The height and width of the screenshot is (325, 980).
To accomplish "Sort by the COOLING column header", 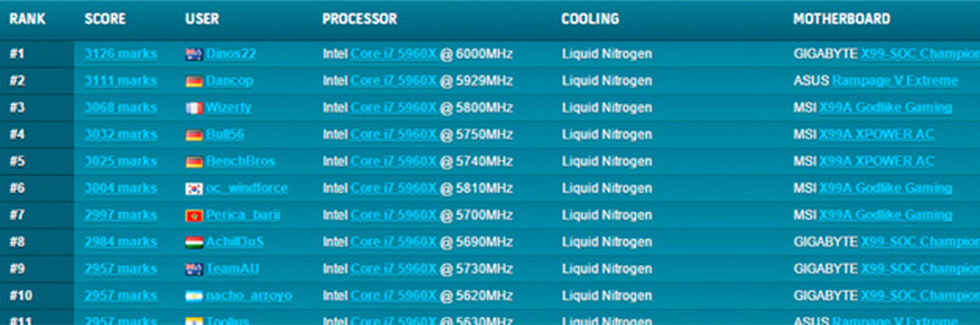I will [590, 19].
